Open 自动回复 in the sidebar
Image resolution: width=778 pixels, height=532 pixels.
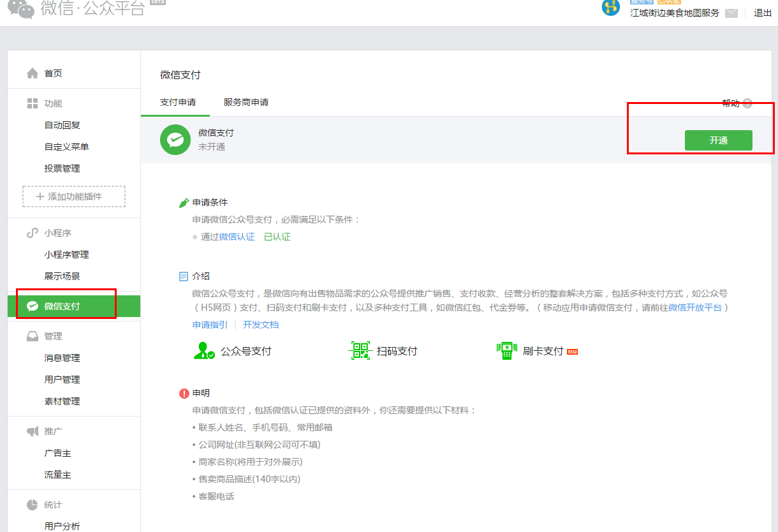62,125
